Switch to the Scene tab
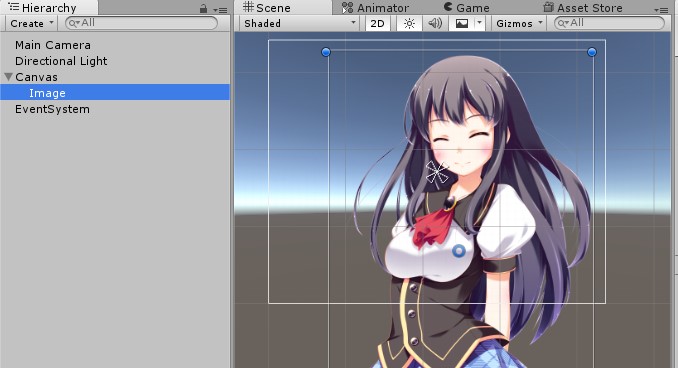Viewport: 678px width, 368px height. [x=283, y=7]
